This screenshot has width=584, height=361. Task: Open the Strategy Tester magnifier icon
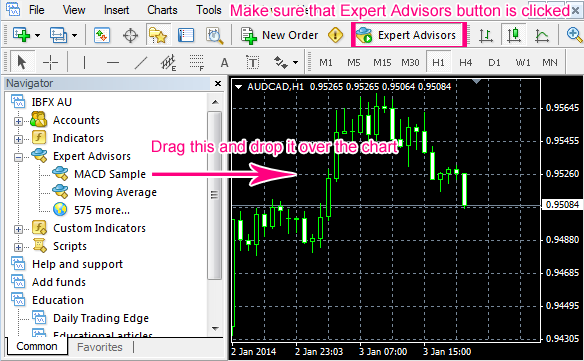pyautogui.click(x=215, y=35)
